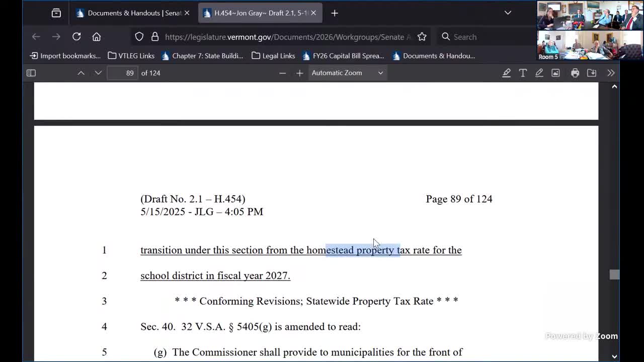Screen dimensions: 644x362
Task: Close the H.454 Draft 2.1 tab
Action: tap(313, 13)
